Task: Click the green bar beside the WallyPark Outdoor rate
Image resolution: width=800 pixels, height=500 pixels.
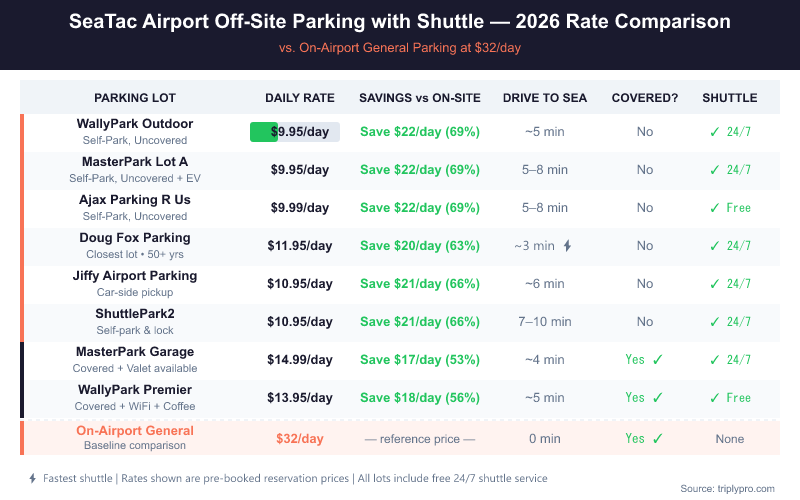Action: [263, 132]
